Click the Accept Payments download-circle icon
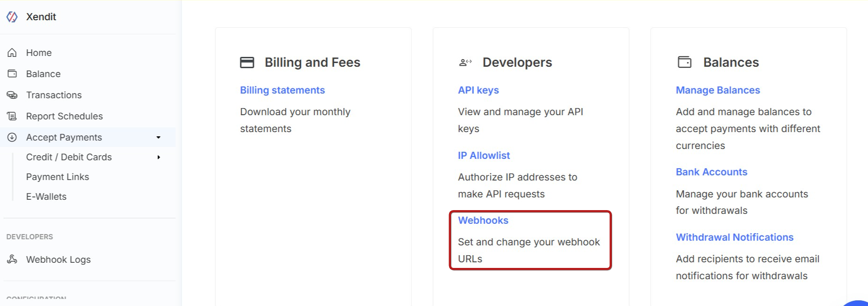The height and width of the screenshot is (306, 868). pyautogui.click(x=12, y=137)
